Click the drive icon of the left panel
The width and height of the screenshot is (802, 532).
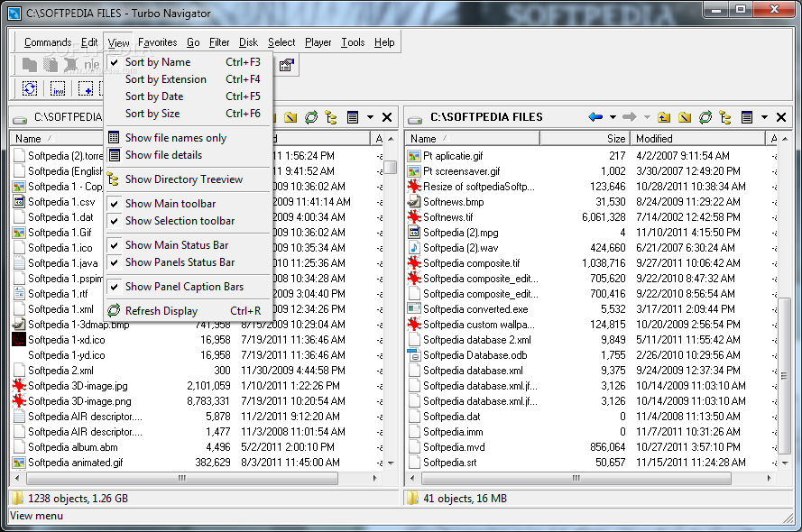(20, 118)
